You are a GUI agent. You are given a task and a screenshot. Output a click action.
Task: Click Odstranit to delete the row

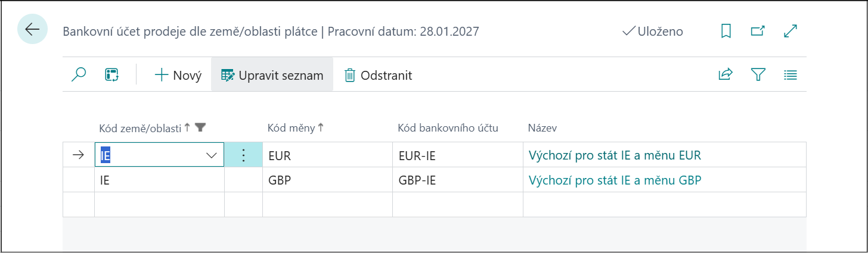click(378, 75)
